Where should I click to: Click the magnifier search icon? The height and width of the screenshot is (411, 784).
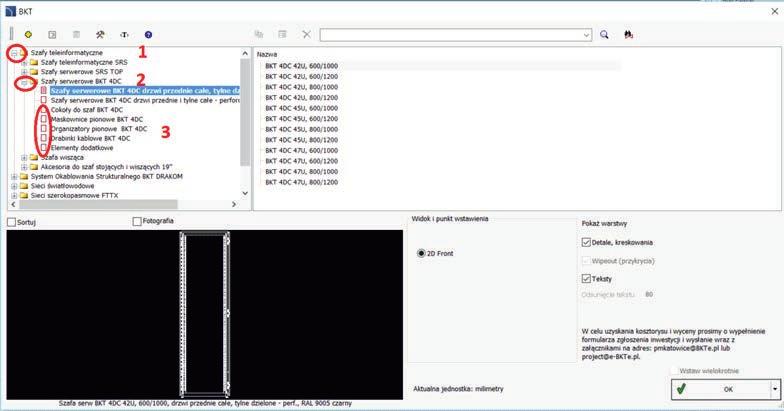pyautogui.click(x=604, y=34)
